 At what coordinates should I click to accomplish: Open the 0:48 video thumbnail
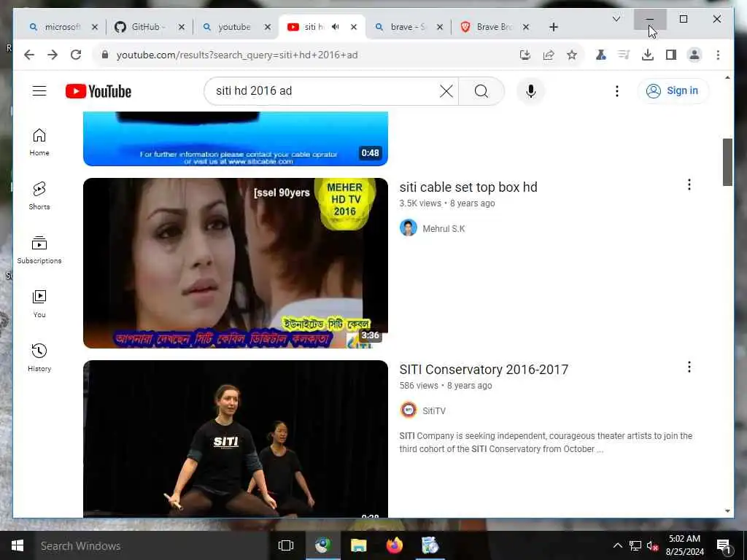point(236,139)
